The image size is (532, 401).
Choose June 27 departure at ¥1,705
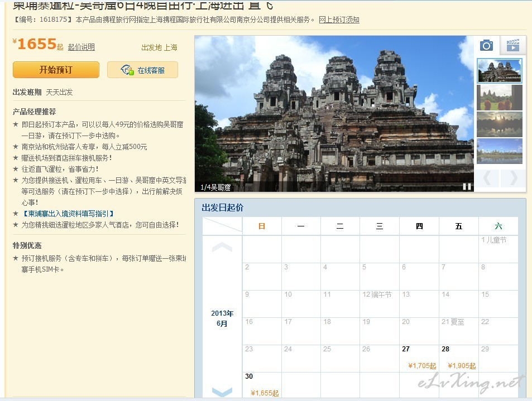(419, 358)
